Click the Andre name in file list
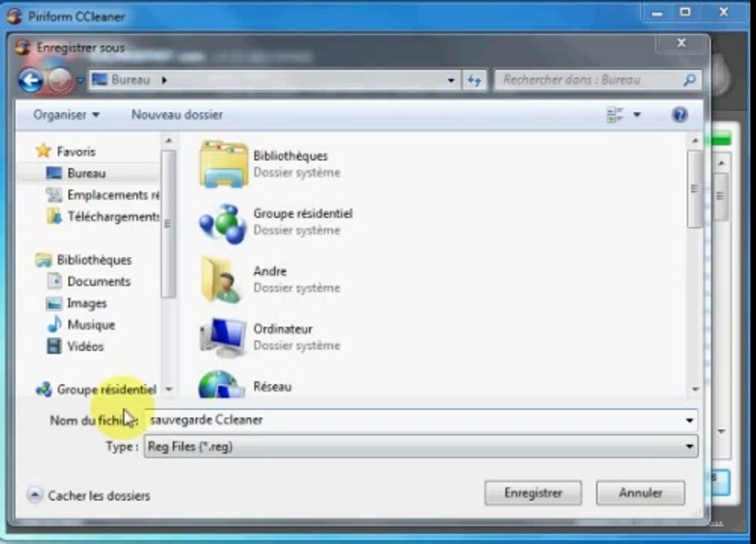 coord(270,271)
